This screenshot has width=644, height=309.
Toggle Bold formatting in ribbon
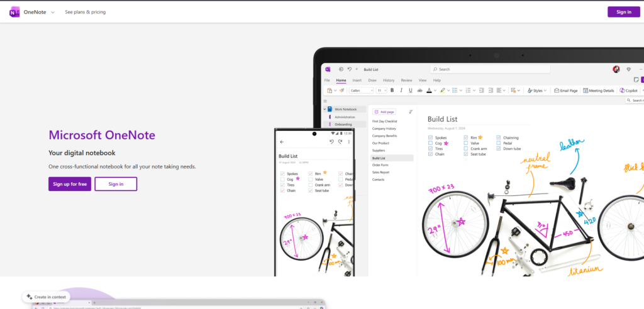tap(392, 90)
